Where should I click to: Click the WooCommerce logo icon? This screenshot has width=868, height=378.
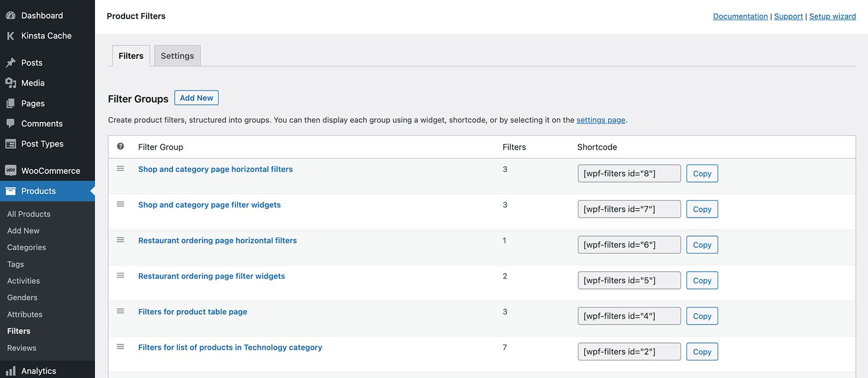11,170
